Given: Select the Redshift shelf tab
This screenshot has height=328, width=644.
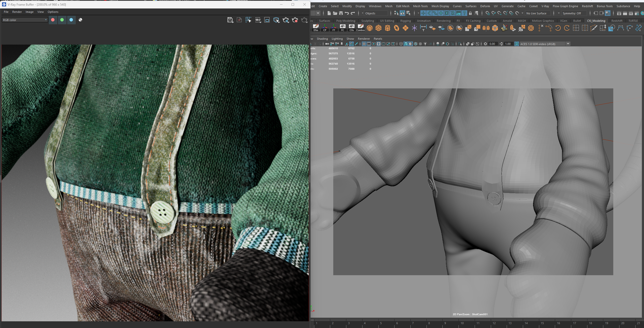Looking at the screenshot, I should (x=617, y=21).
